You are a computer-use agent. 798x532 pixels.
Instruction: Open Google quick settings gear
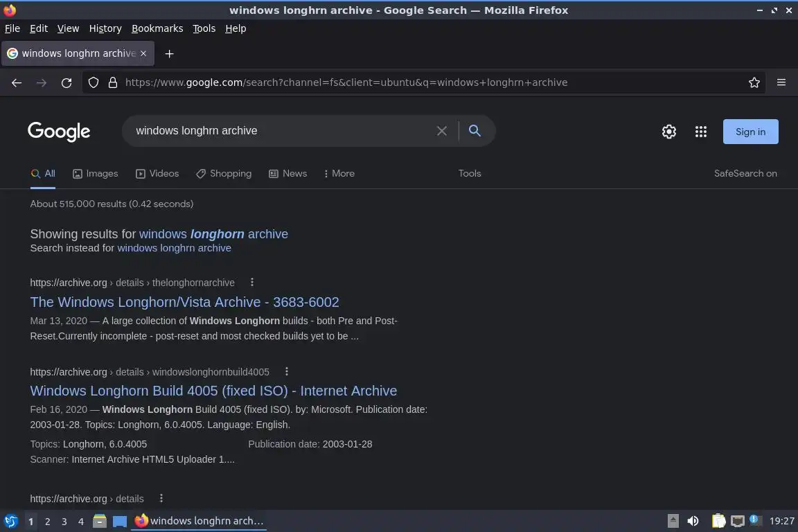(668, 132)
